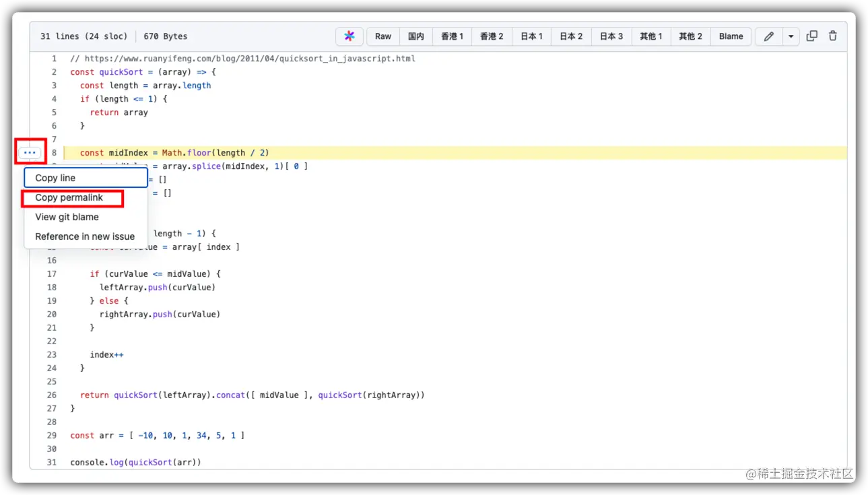
Task: Click the 香港 2 mirror button
Action: pos(492,36)
